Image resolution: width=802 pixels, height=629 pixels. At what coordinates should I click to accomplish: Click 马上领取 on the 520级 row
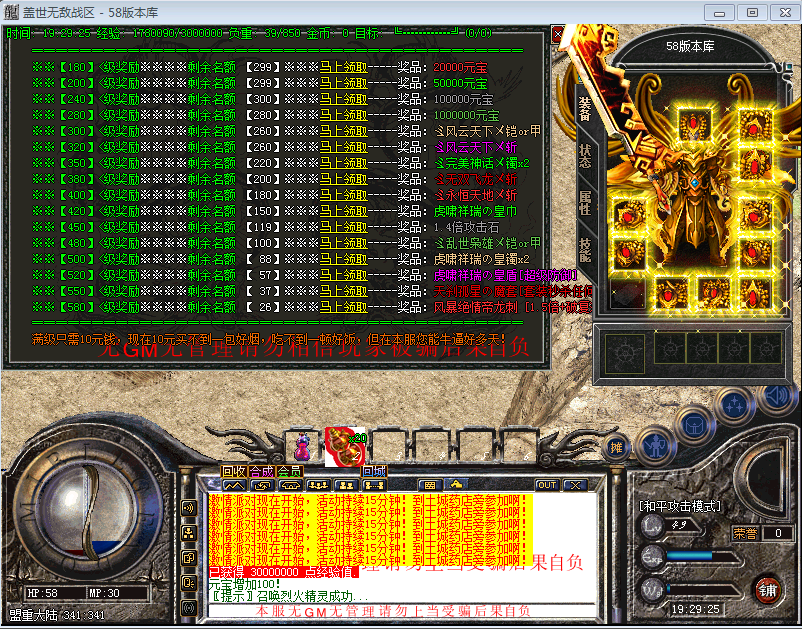click(344, 275)
